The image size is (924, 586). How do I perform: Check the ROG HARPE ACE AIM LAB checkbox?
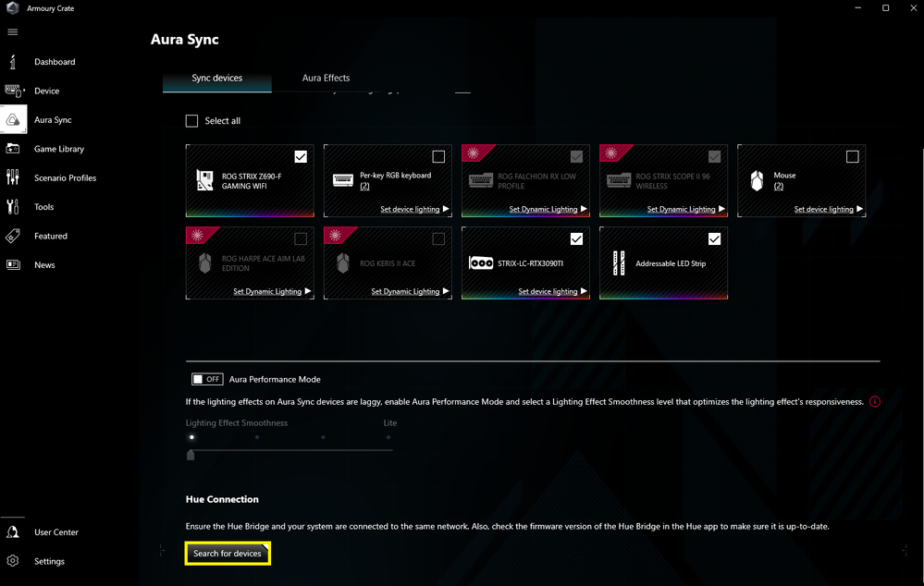(x=301, y=238)
